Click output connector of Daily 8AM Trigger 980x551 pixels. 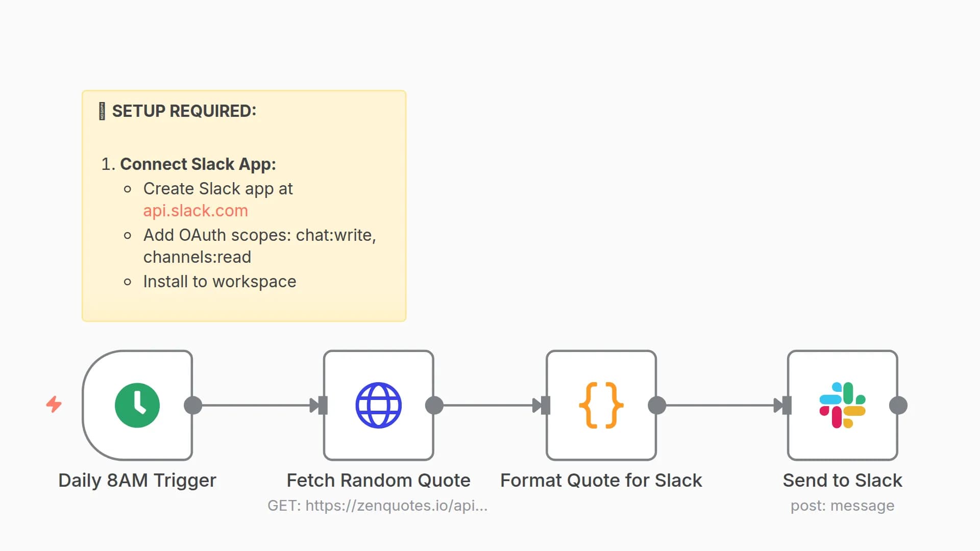(x=193, y=406)
